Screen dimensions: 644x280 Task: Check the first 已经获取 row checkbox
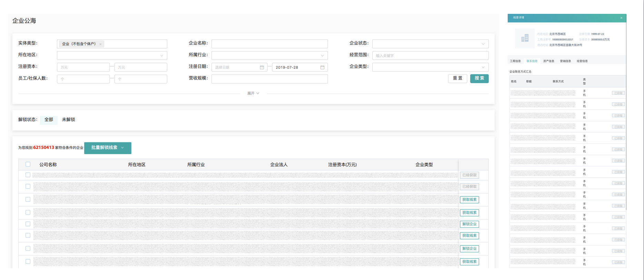pyautogui.click(x=28, y=175)
